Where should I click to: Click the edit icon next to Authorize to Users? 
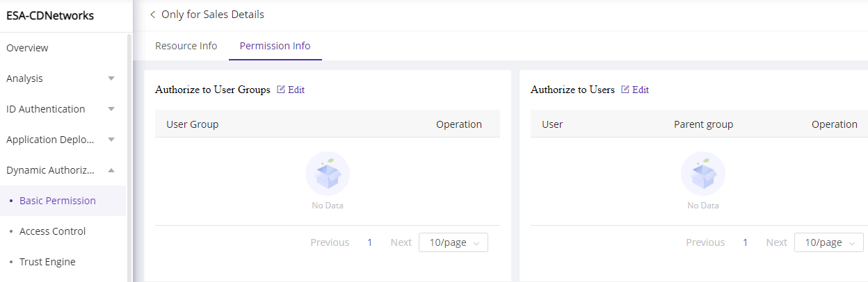(625, 90)
